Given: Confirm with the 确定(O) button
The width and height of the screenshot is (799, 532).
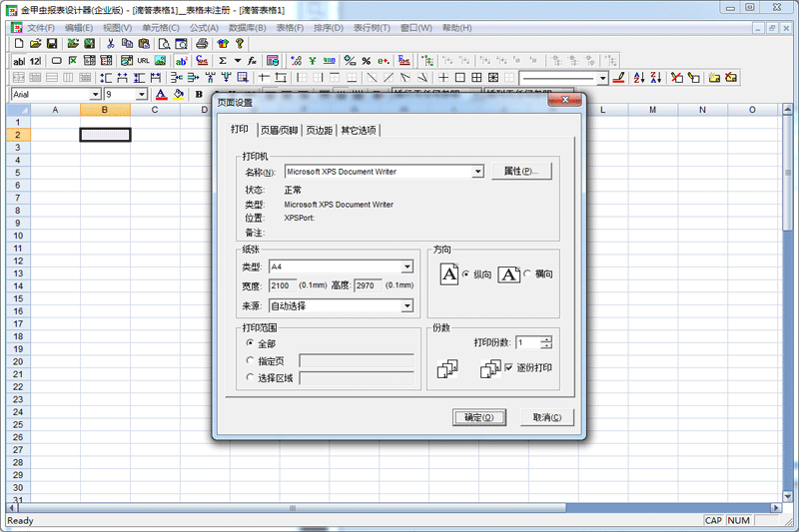Looking at the screenshot, I should [479, 417].
